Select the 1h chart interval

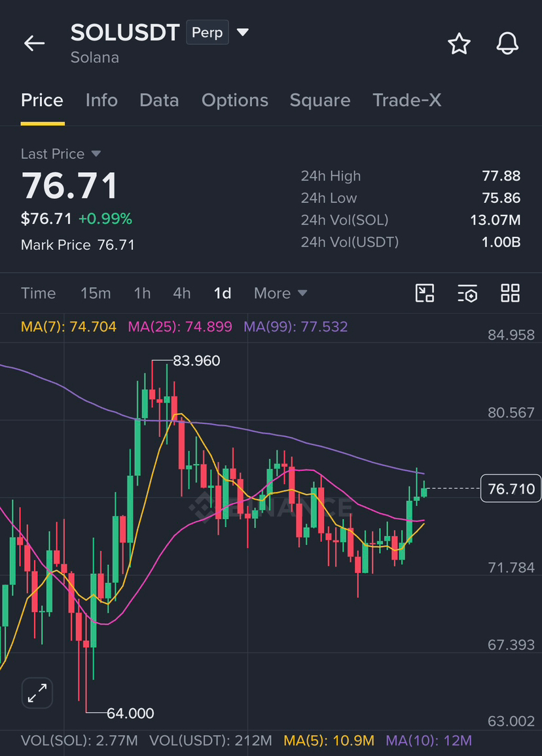click(x=142, y=293)
